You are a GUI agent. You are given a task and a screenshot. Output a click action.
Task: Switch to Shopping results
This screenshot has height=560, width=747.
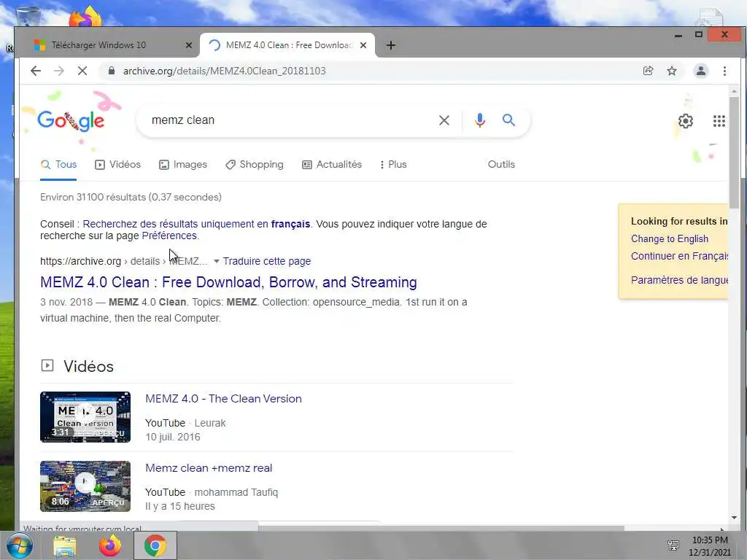255,164
